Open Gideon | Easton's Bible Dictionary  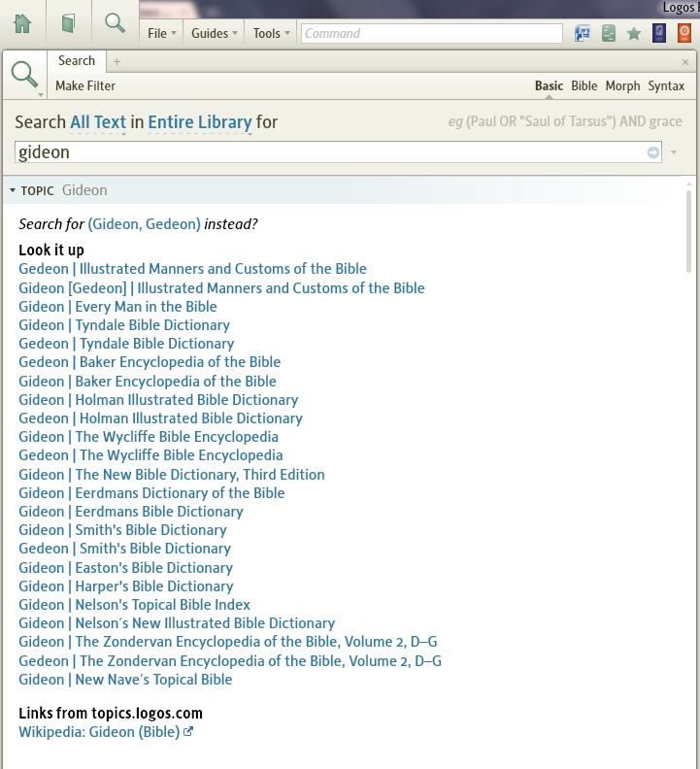click(125, 567)
